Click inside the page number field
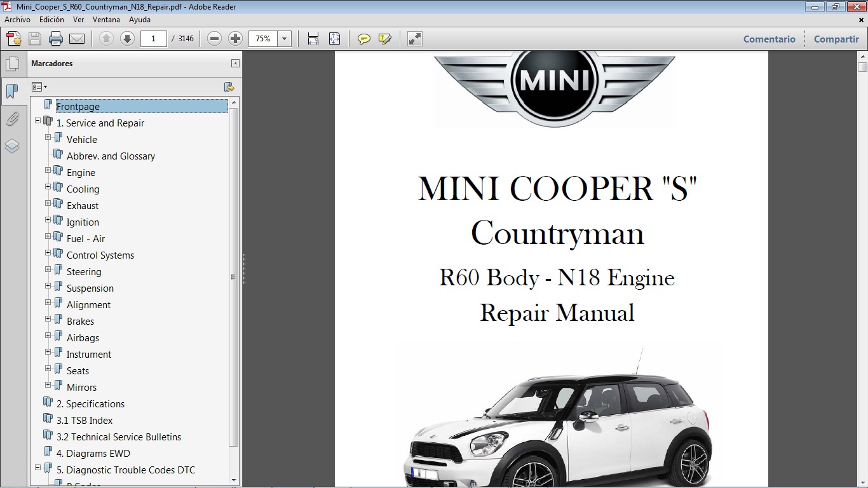 pos(153,39)
